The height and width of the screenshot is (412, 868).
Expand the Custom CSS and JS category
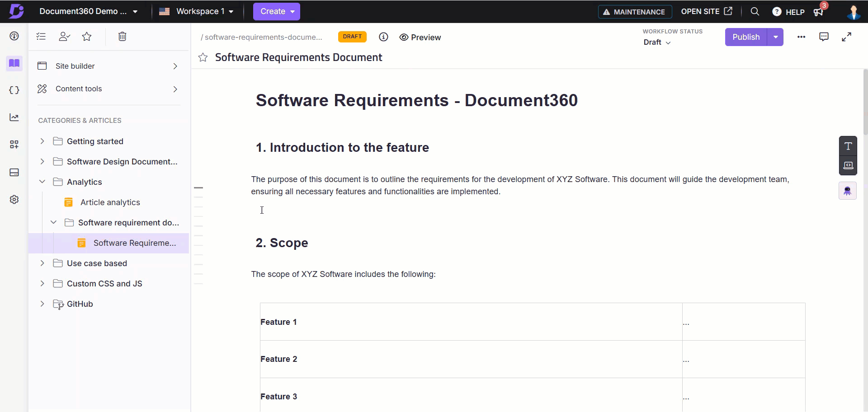point(42,283)
